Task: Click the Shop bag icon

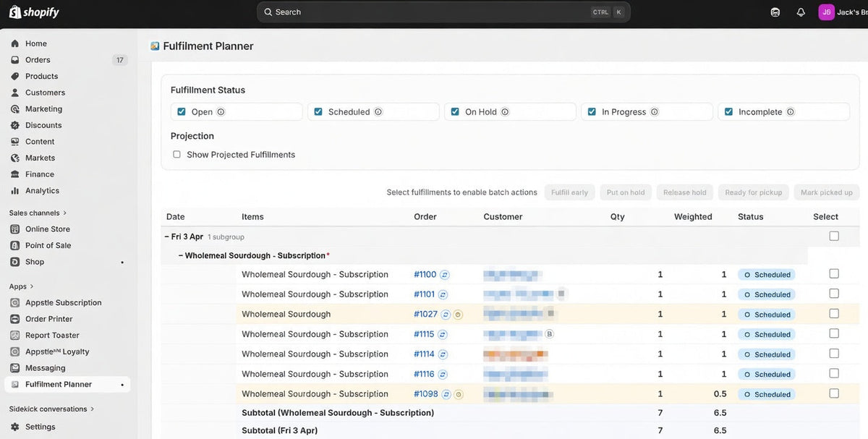Action: [x=14, y=262]
